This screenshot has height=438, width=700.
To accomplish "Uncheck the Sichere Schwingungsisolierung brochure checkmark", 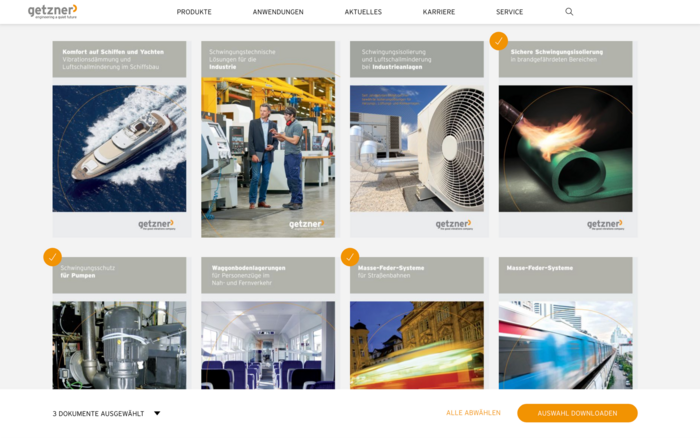I will click(x=498, y=41).
